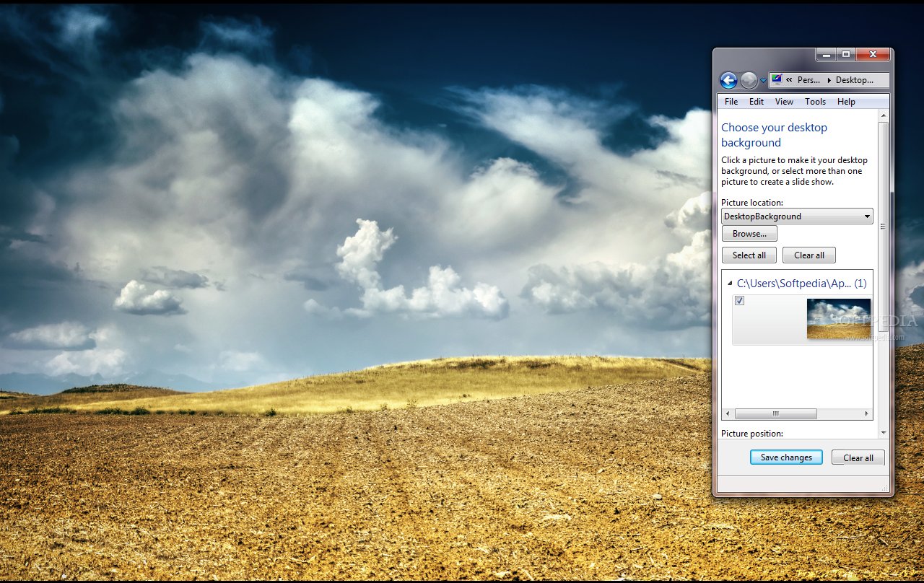Click the 'Picture location:' label
The image size is (924, 583).
tap(752, 203)
